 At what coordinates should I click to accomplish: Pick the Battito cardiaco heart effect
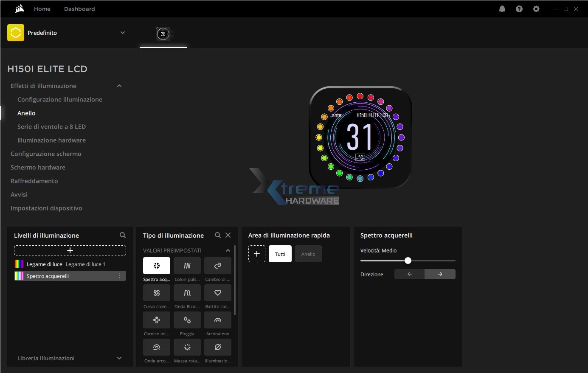coord(217,293)
